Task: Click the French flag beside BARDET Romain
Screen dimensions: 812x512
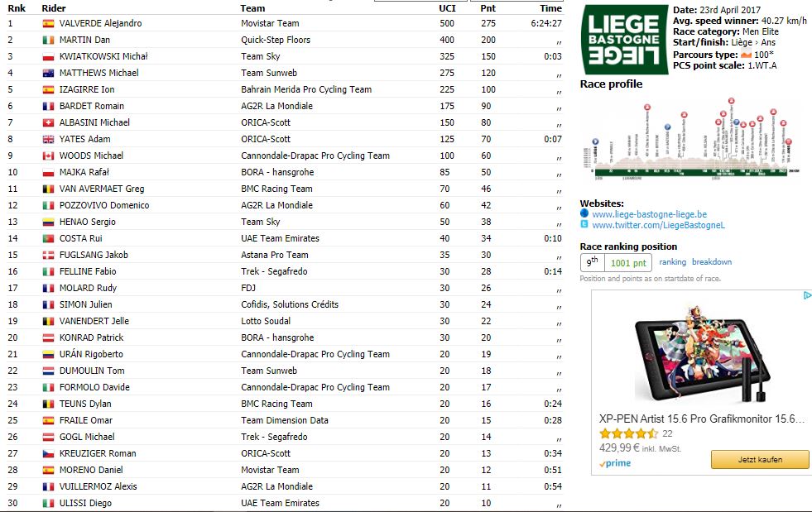Action: pyautogui.click(x=48, y=106)
